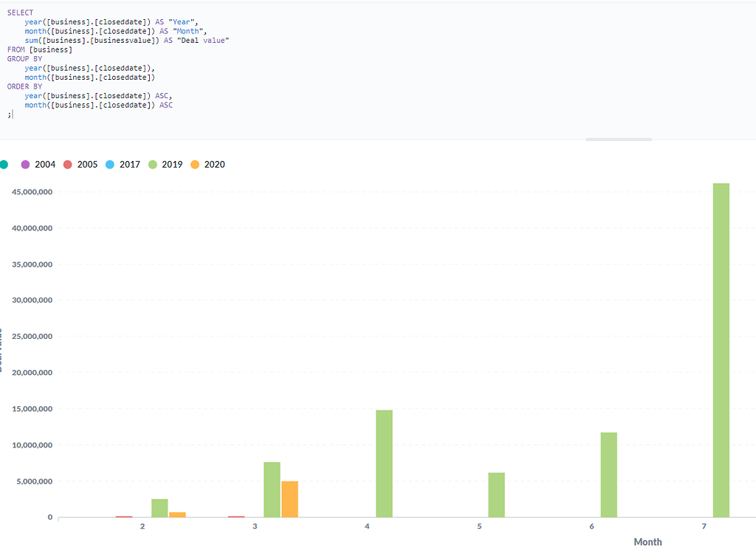Image resolution: width=756 pixels, height=550 pixels.
Task: Select the tallest green bar at month 7
Action: (720, 347)
